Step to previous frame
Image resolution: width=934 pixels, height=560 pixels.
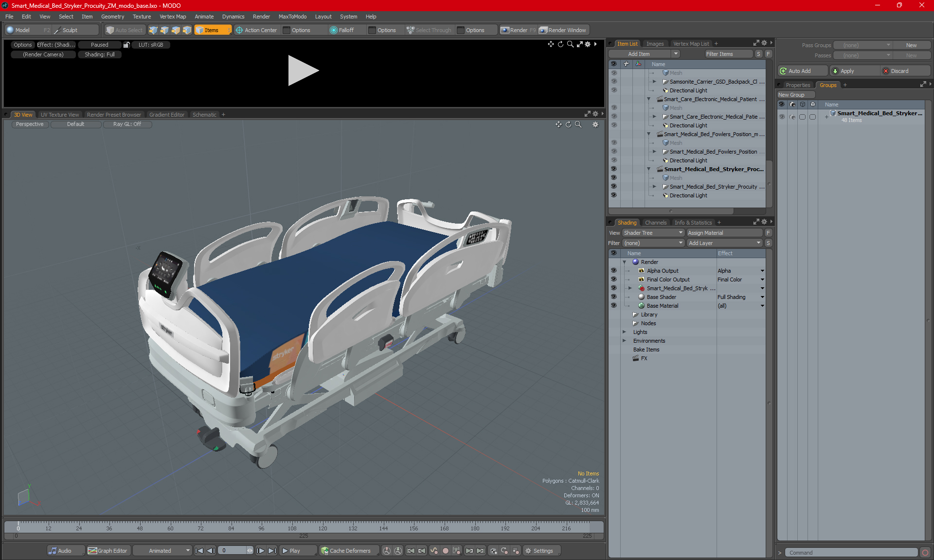[211, 551]
